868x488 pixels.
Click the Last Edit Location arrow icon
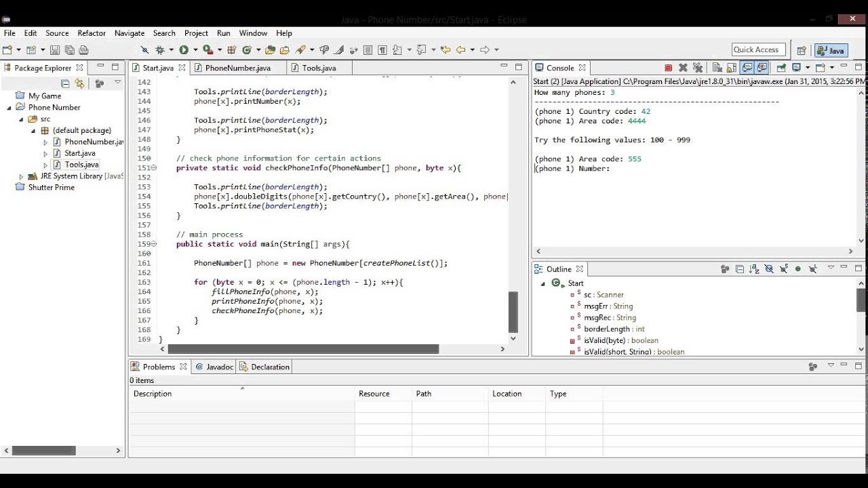click(445, 50)
